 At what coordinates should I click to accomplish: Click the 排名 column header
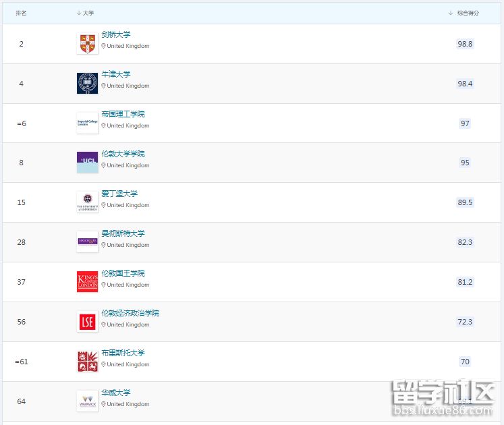coord(21,13)
